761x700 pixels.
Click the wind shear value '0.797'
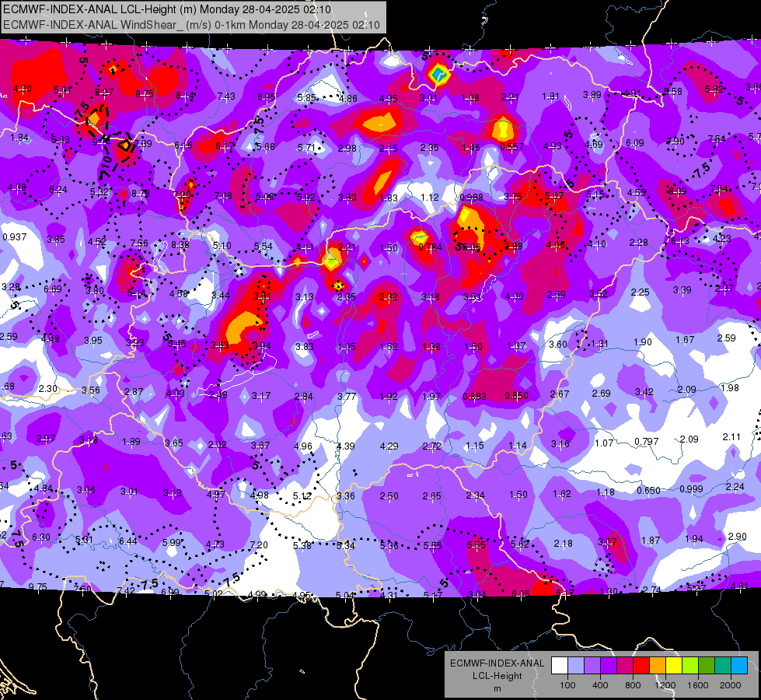tap(647, 442)
